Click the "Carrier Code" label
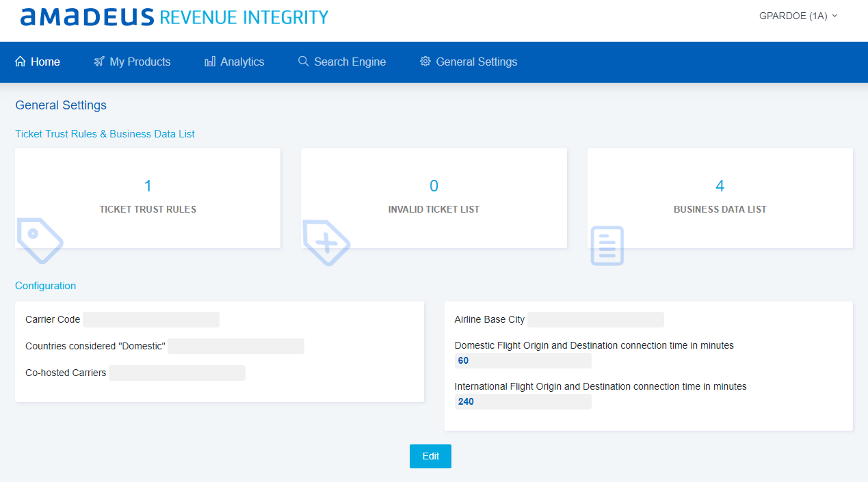The image size is (868, 482). click(53, 319)
